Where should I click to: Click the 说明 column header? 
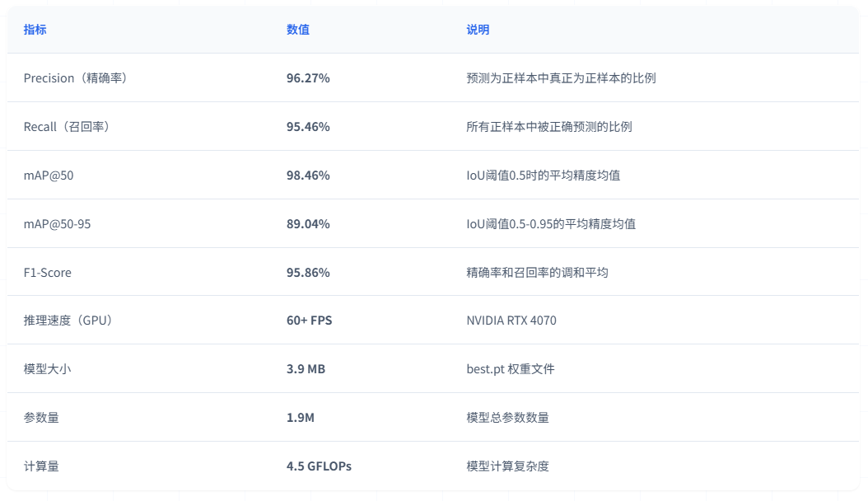[478, 30]
